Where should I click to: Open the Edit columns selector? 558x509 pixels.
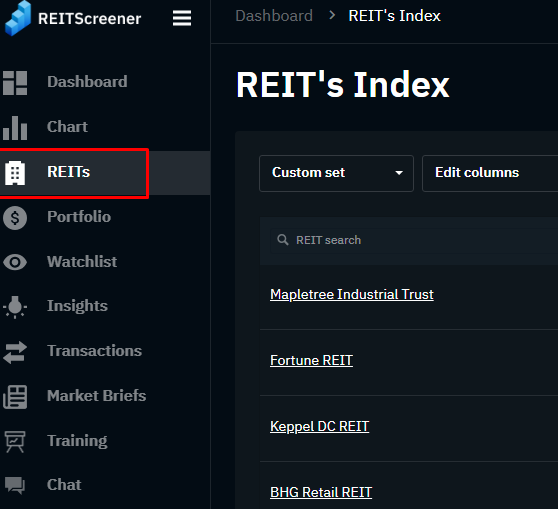click(x=490, y=173)
